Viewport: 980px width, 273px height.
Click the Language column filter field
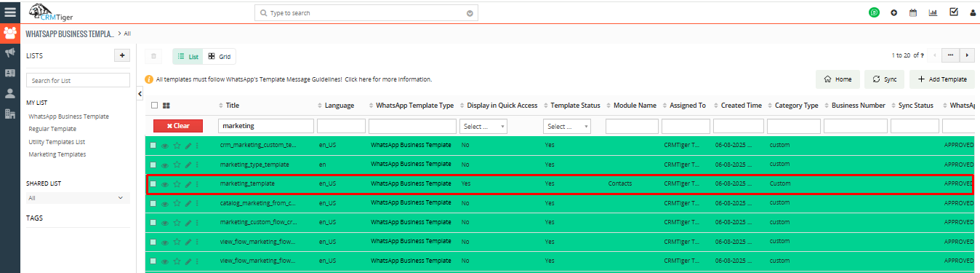(342, 126)
